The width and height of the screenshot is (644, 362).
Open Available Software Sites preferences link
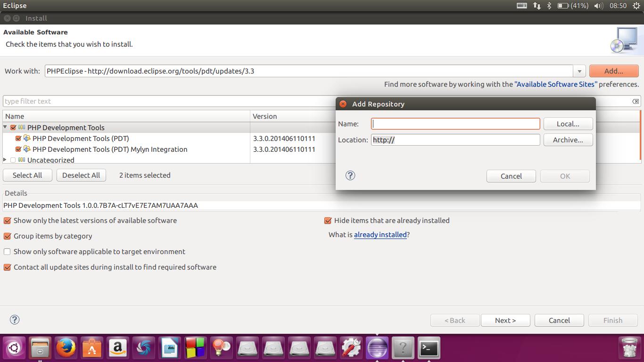(556, 84)
